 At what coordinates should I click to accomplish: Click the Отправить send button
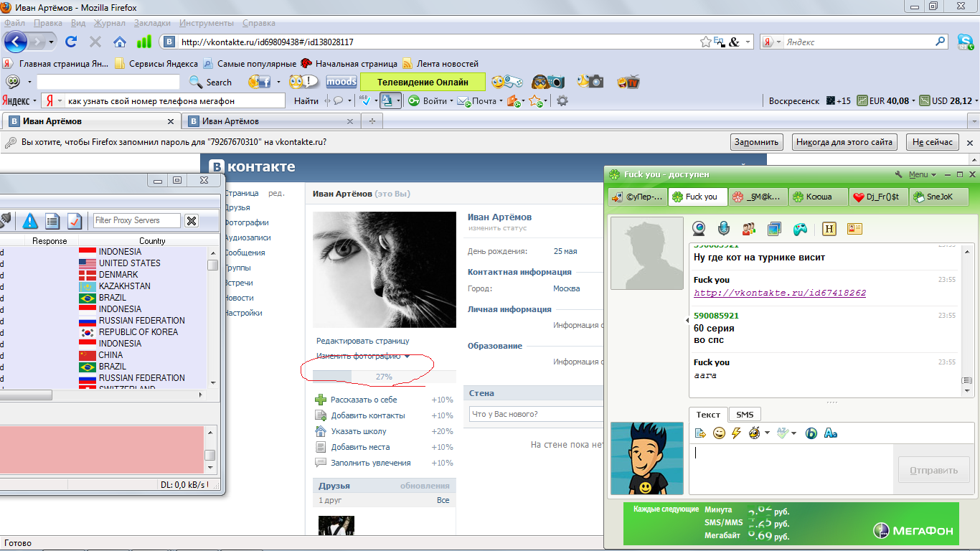933,471
